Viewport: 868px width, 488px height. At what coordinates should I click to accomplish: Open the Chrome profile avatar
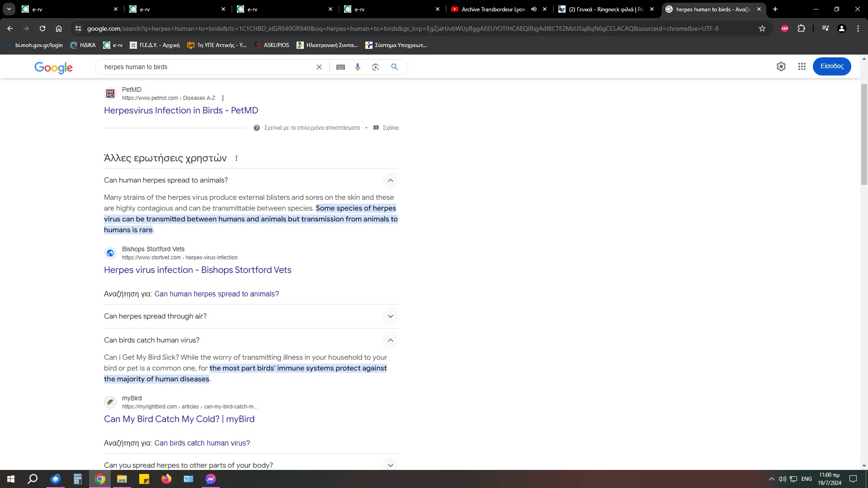pyautogui.click(x=842, y=28)
